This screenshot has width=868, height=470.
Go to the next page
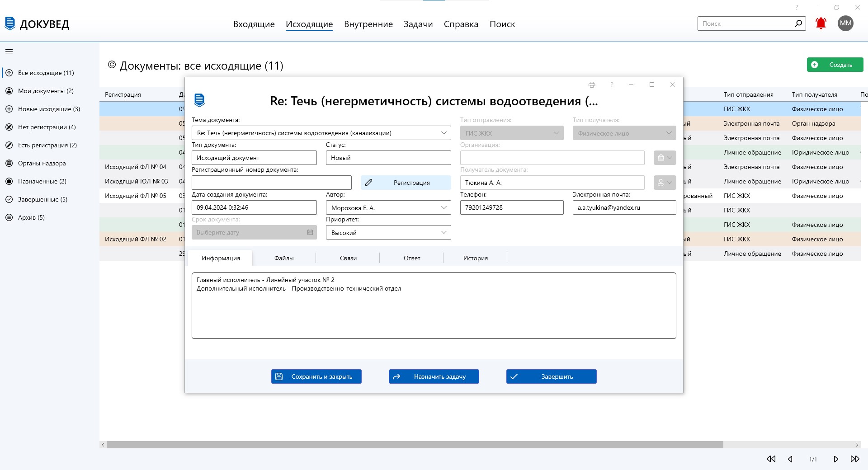coord(836,459)
